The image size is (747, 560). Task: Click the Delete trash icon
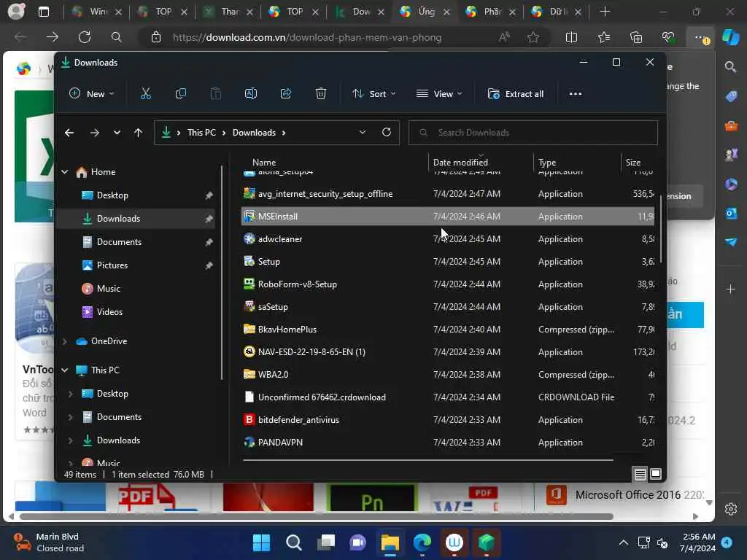click(321, 94)
